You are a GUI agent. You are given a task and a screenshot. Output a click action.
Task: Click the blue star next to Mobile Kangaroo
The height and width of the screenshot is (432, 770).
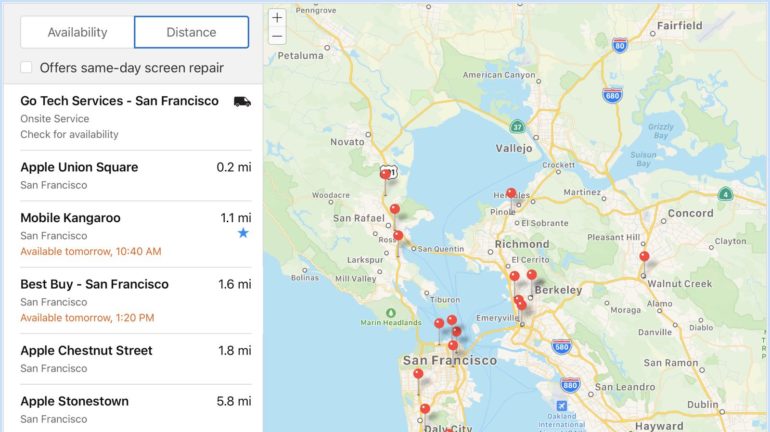click(x=243, y=233)
